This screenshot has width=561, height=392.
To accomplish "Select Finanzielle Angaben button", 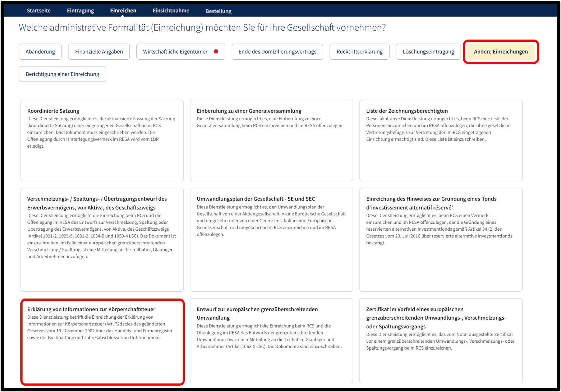I will pos(99,52).
